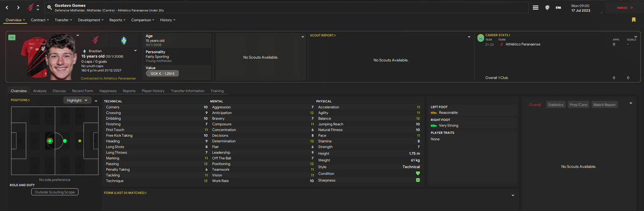
Task: Switch to the Training tab
Action: (x=217, y=91)
